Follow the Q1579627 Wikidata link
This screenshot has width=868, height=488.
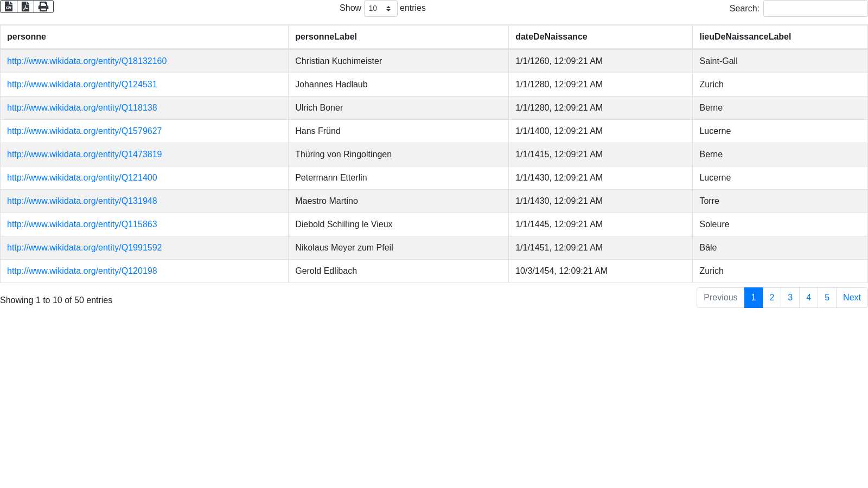(x=84, y=131)
